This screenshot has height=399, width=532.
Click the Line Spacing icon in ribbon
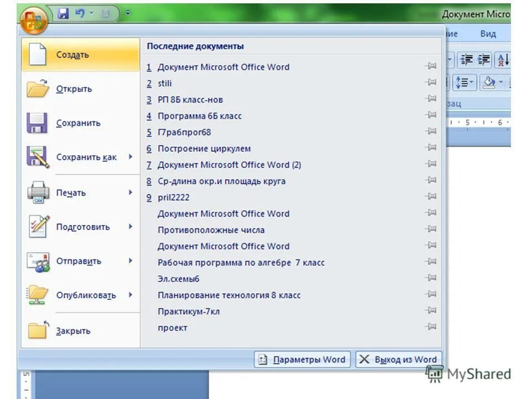(x=464, y=83)
